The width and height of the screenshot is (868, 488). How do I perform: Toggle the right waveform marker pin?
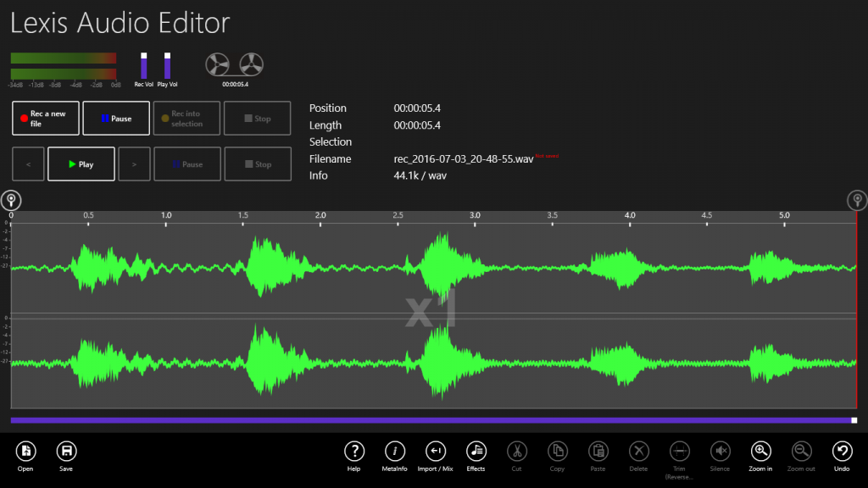tap(856, 201)
